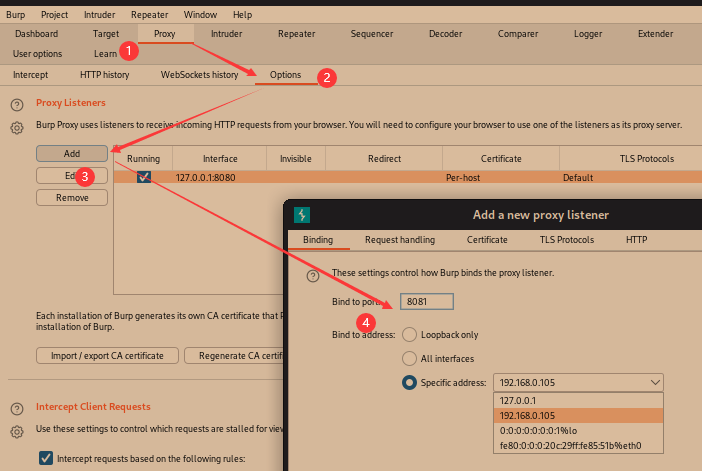Open the Intercept sub-tab

(x=30, y=75)
